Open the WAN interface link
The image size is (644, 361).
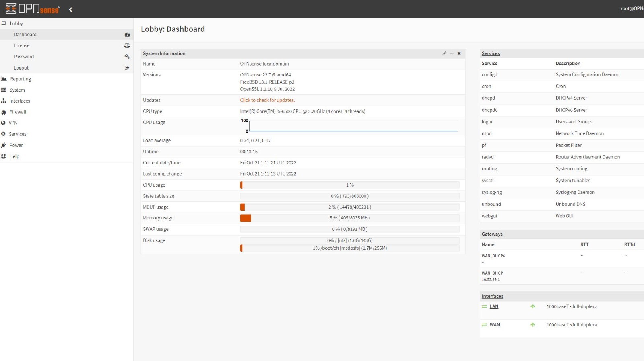point(495,325)
